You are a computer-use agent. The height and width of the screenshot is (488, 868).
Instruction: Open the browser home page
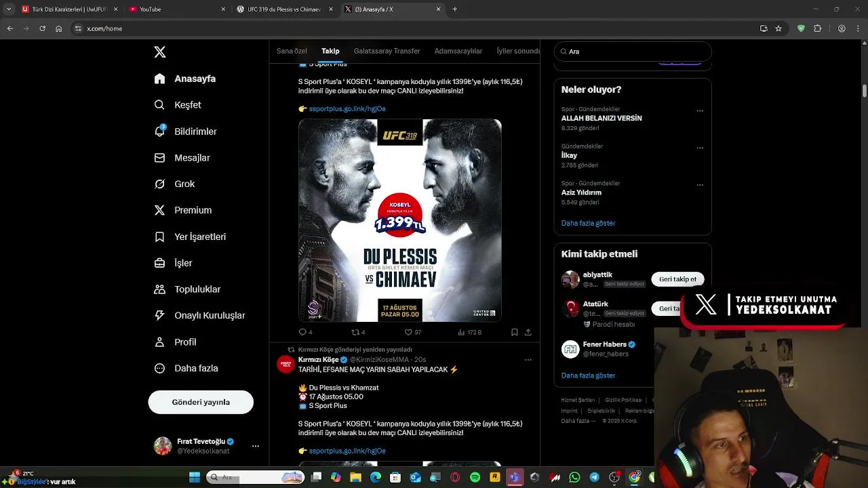[x=59, y=28]
